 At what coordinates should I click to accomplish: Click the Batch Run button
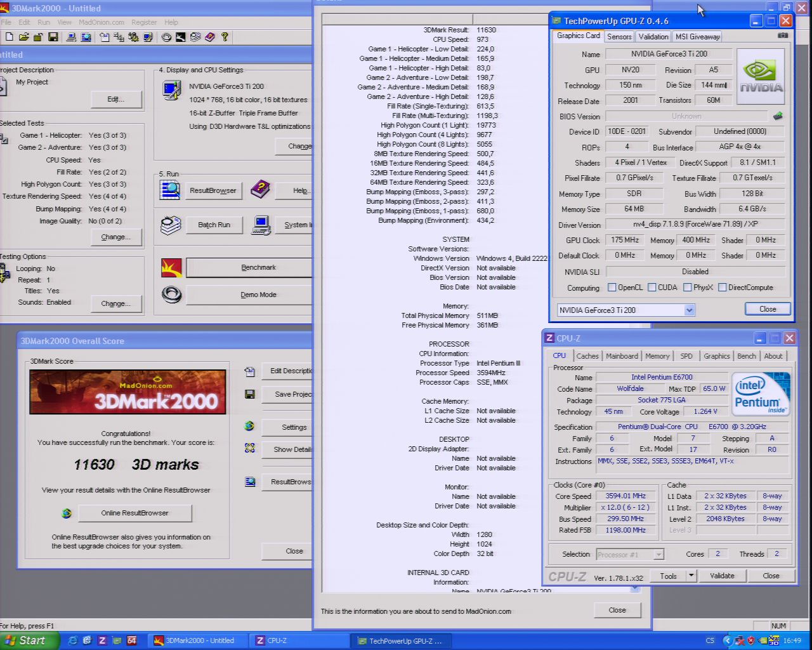click(x=214, y=225)
